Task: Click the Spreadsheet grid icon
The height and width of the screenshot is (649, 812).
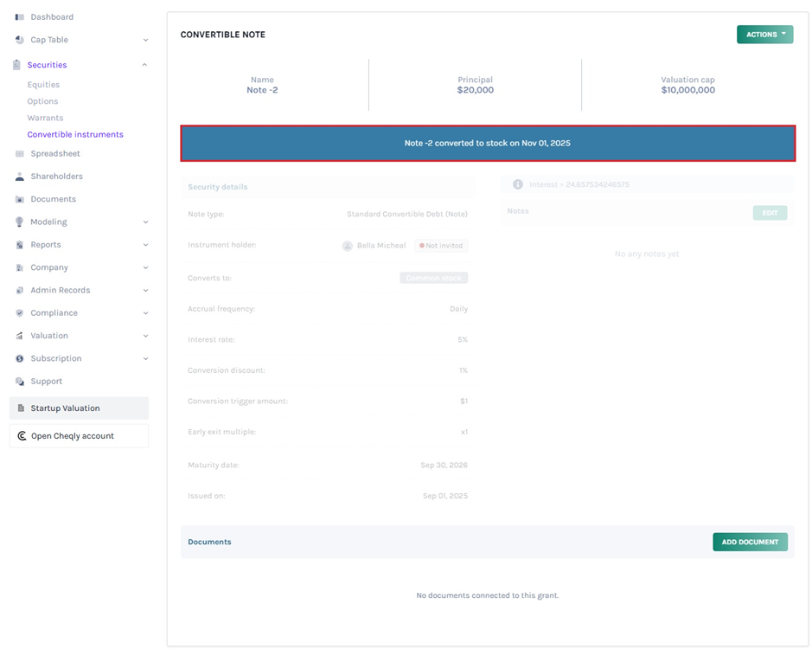Action: click(x=19, y=154)
